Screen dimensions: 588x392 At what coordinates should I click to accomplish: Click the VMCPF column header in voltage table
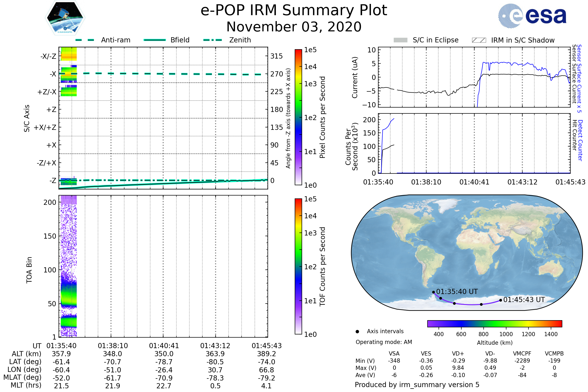pyautogui.click(x=522, y=354)
